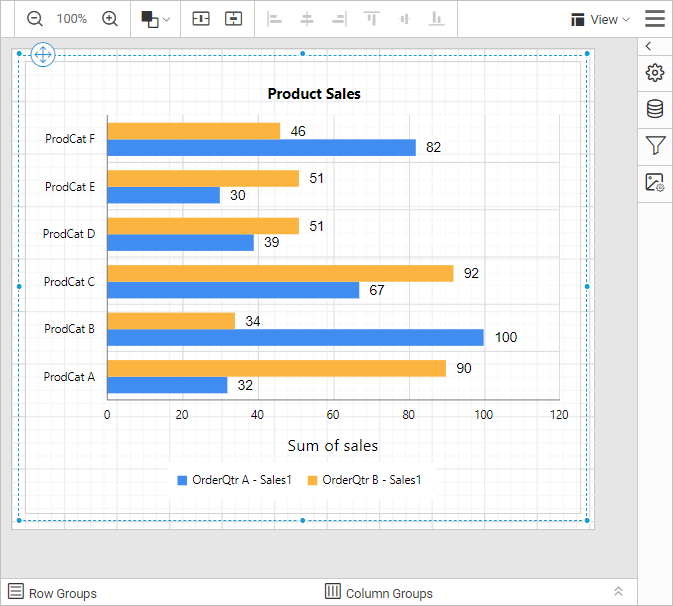Screen dimensions: 673x606
Task: Select the ProdCat E axis label
Action: (70, 187)
